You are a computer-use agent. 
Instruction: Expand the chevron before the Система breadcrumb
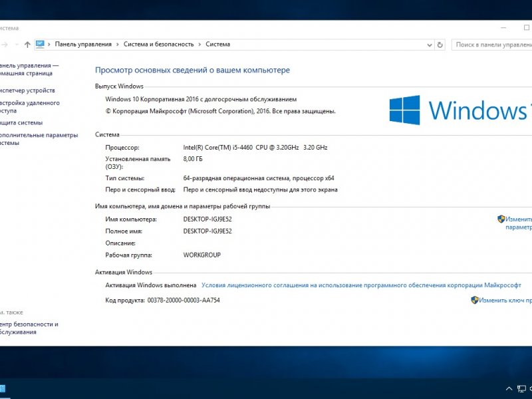pyautogui.click(x=199, y=45)
